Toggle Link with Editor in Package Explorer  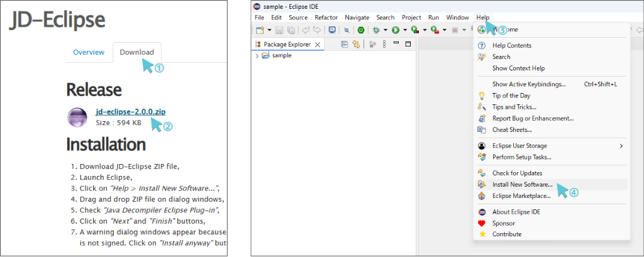tap(355, 44)
